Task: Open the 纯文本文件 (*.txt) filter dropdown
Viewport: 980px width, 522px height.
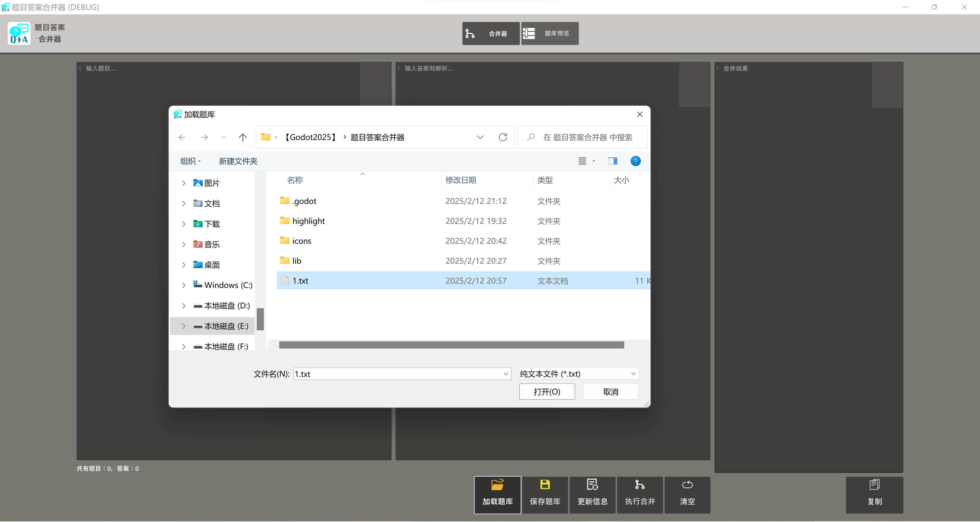Action: tap(578, 374)
